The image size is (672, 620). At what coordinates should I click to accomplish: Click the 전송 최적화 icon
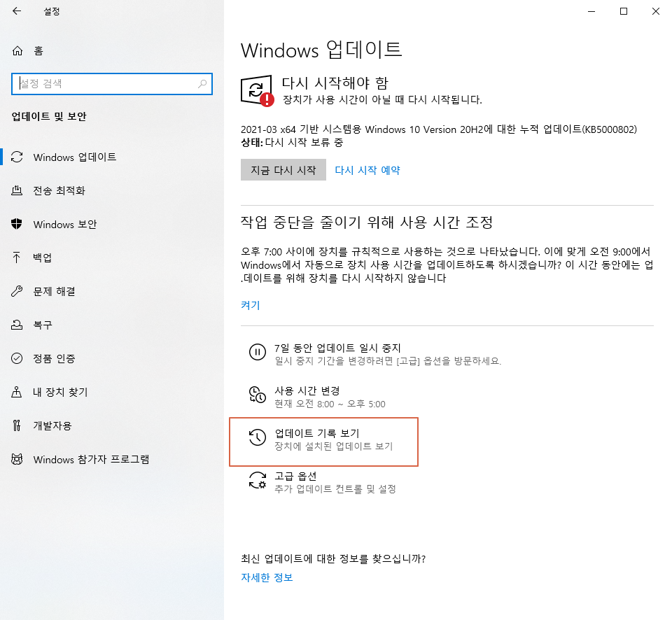[x=17, y=190]
